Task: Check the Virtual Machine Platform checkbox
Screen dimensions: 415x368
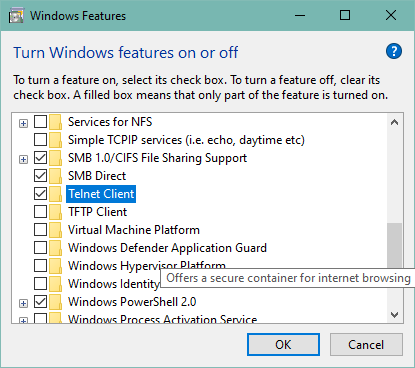Action: [40, 230]
